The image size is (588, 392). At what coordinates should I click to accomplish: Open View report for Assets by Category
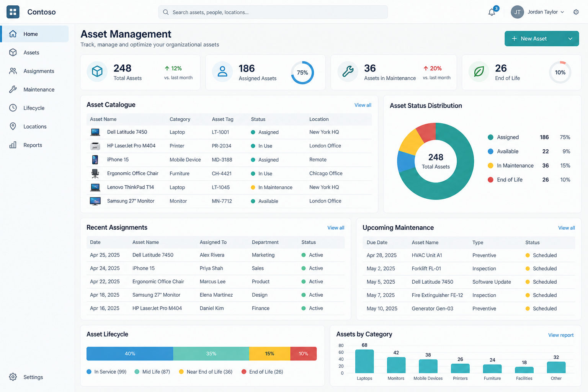pos(561,335)
